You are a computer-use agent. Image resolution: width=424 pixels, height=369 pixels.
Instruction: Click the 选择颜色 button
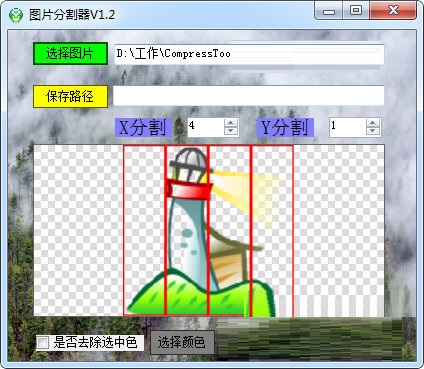pyautogui.click(x=182, y=342)
